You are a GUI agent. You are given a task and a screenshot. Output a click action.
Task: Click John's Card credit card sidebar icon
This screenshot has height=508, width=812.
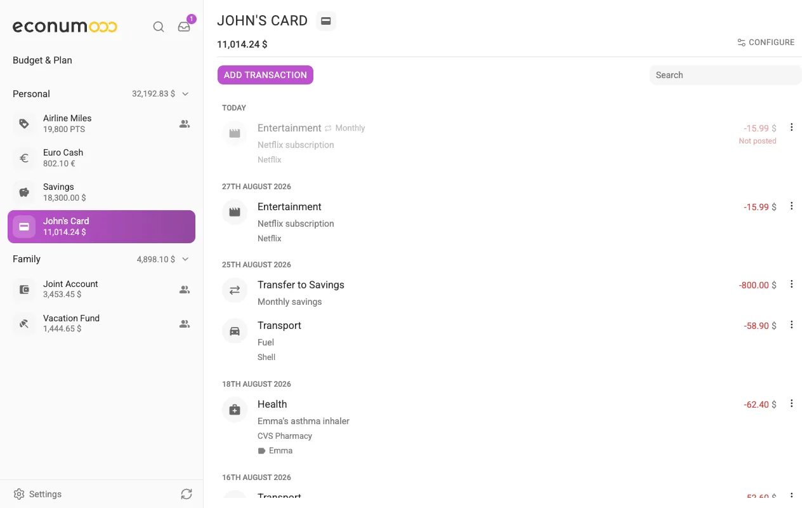click(x=24, y=227)
